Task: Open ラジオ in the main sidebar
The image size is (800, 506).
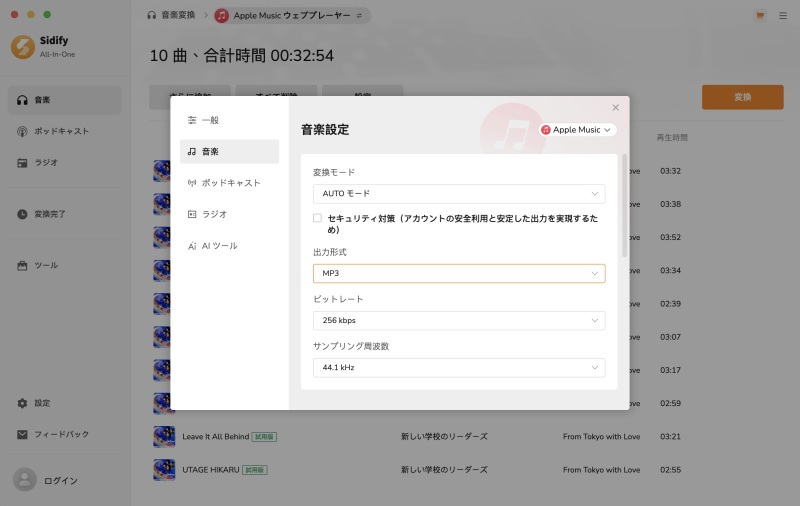Action: (x=64, y=163)
